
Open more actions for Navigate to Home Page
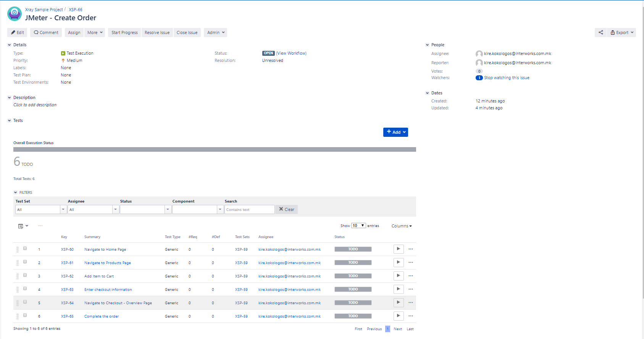coord(411,249)
